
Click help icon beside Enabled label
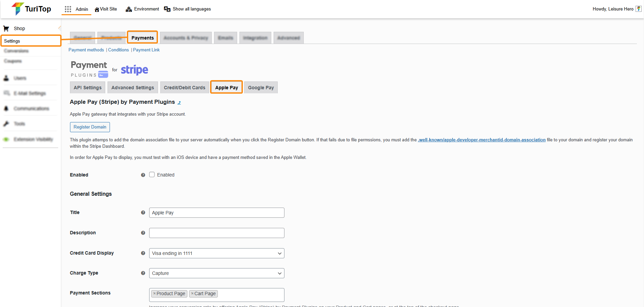143,175
